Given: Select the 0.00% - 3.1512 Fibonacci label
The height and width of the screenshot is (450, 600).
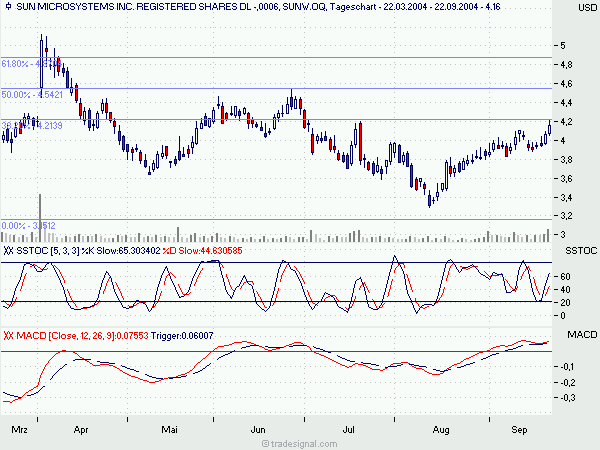Looking at the screenshot, I should [28, 225].
